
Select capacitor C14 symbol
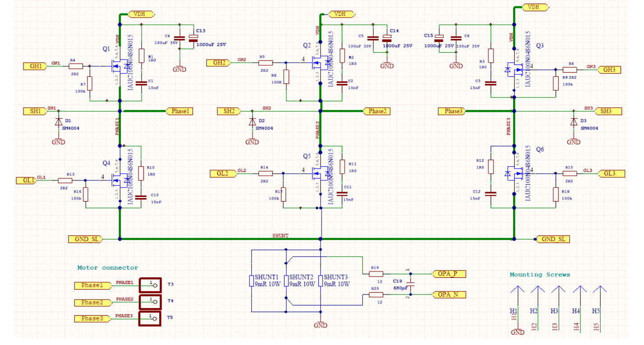(x=387, y=38)
